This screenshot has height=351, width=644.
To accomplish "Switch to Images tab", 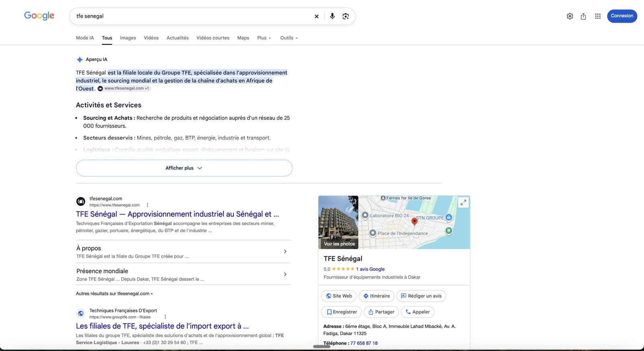I will tap(128, 38).
